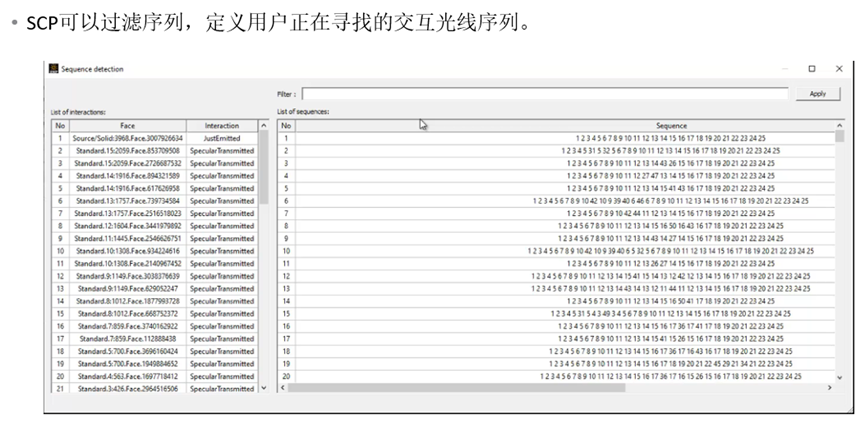Image resolution: width=865 pixels, height=424 pixels.
Task: Select Standard.10:1308.Face.934224616 row
Action: point(154,251)
